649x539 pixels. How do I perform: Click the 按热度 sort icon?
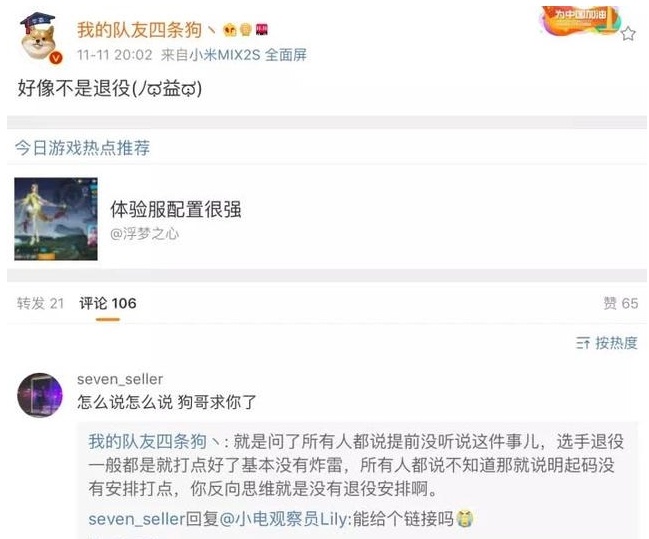pos(583,343)
